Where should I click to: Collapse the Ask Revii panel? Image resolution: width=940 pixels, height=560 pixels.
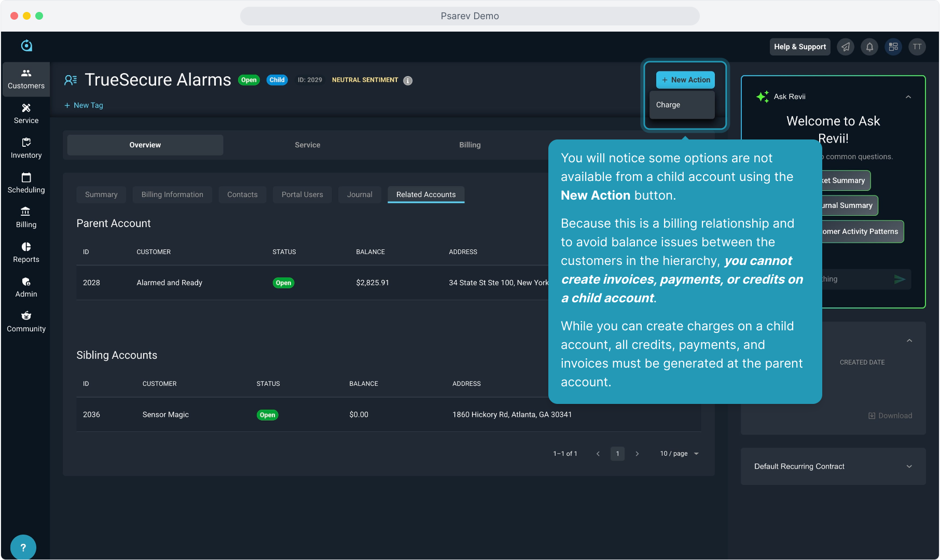point(908,97)
